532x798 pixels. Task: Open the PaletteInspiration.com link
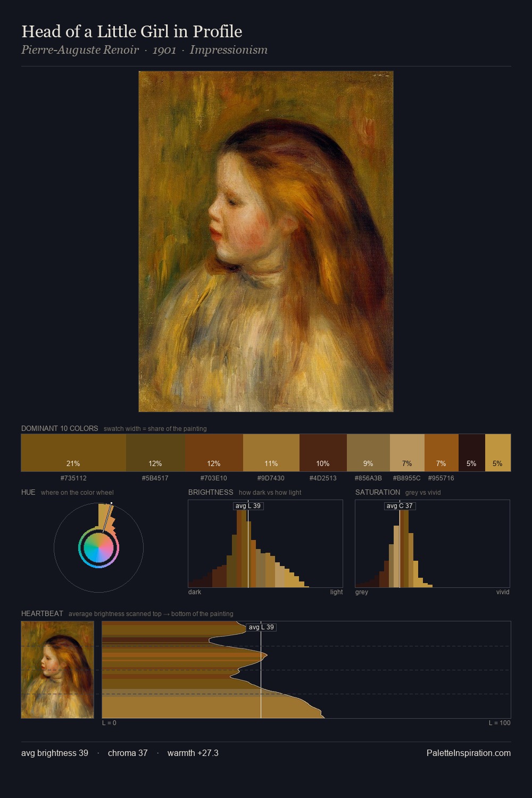(469, 753)
